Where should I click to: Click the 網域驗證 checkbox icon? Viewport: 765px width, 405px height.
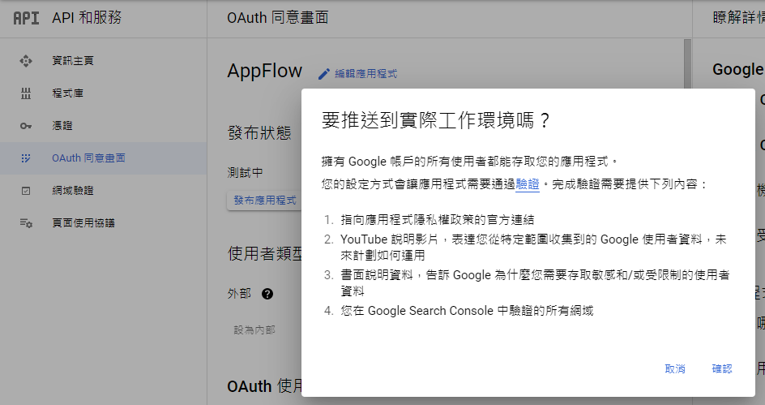point(26,191)
